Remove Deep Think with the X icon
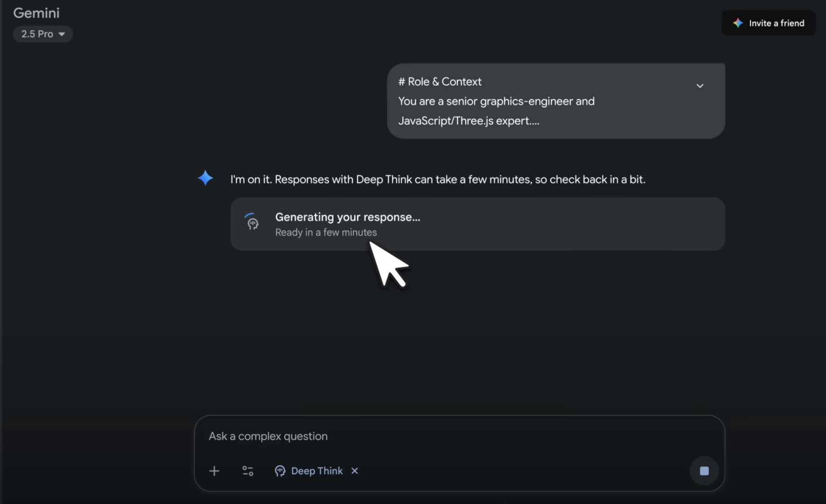The height and width of the screenshot is (504, 826). [355, 471]
